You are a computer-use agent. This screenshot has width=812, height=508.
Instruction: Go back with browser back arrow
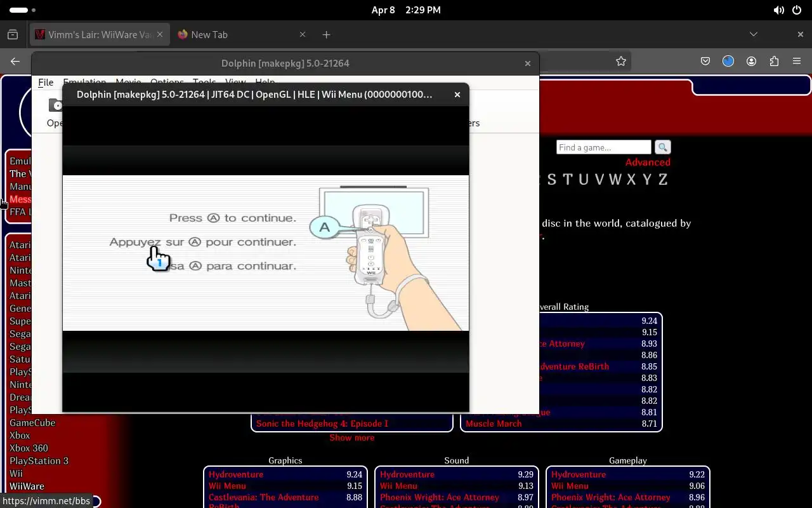coord(15,61)
